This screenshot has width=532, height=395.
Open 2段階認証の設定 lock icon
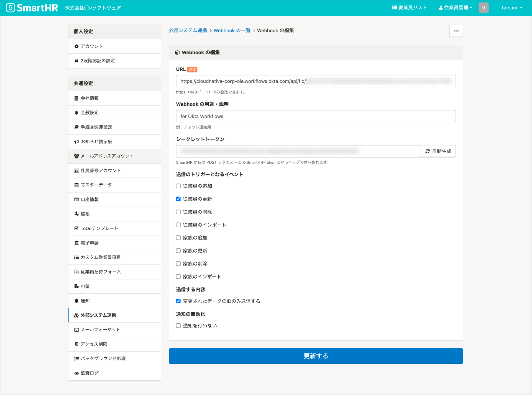click(x=76, y=61)
